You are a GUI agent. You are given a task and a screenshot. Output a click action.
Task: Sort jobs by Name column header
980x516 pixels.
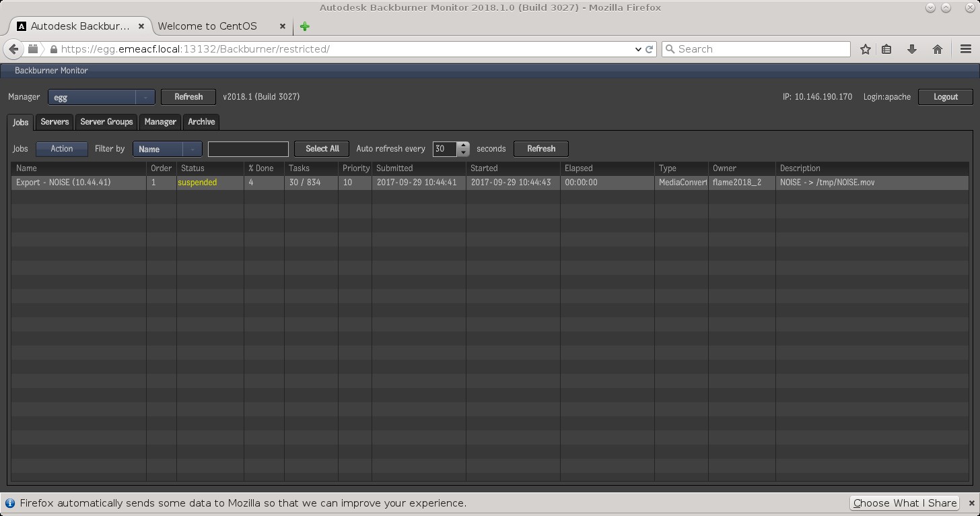(x=79, y=168)
